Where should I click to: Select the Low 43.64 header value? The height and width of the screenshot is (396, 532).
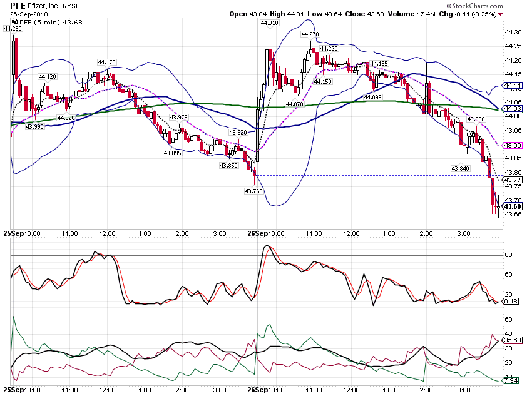pyautogui.click(x=325, y=14)
